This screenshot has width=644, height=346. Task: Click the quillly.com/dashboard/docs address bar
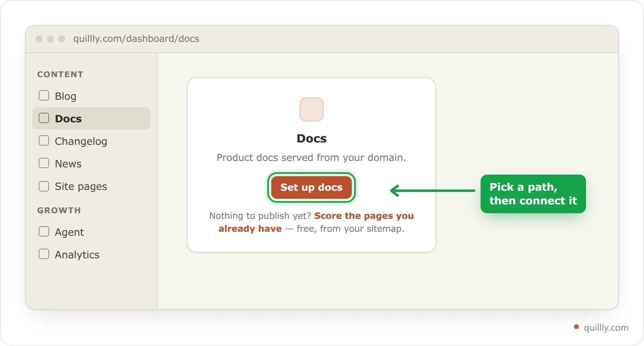(136, 39)
